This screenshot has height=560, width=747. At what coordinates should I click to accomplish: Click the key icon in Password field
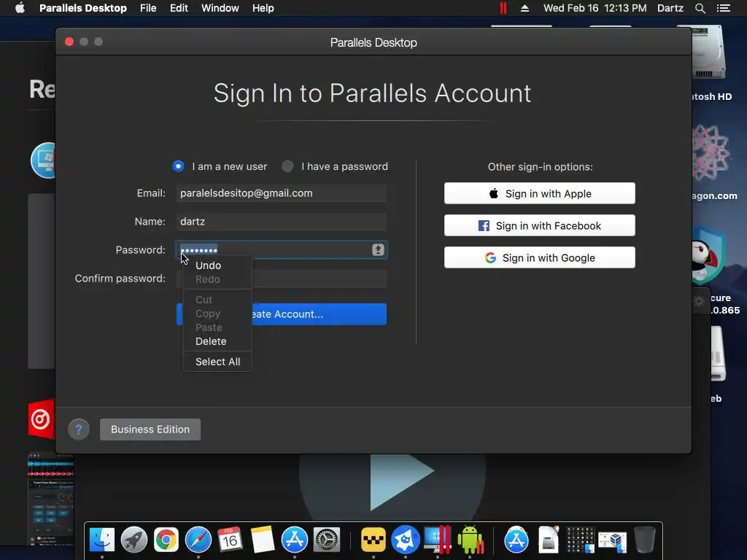pyautogui.click(x=378, y=249)
